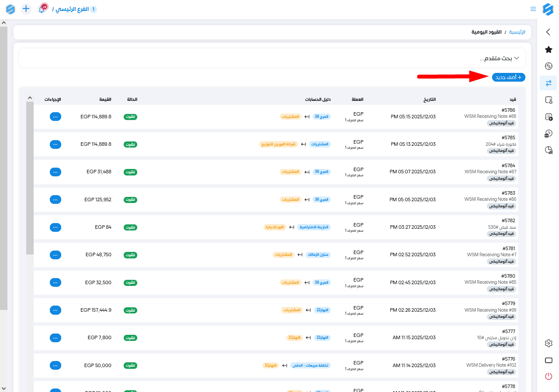The height and width of the screenshot is (392, 559).
Task: Click the blue add new button
Action: [508, 77]
